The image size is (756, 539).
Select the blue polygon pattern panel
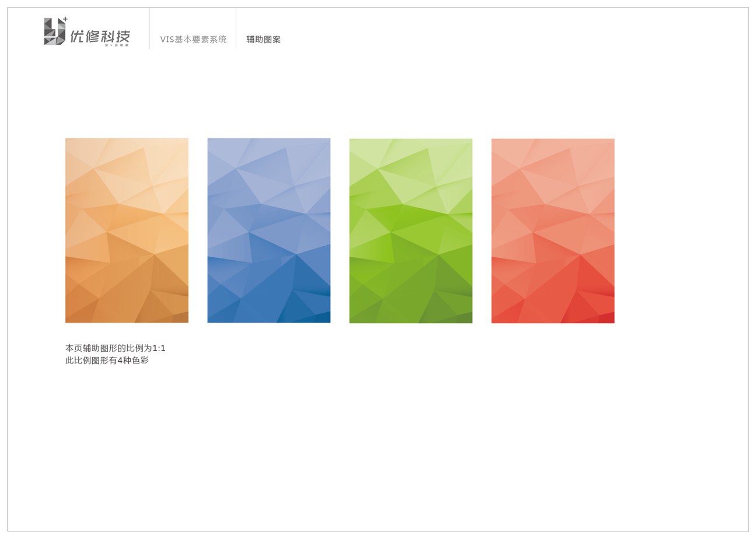pyautogui.click(x=268, y=230)
